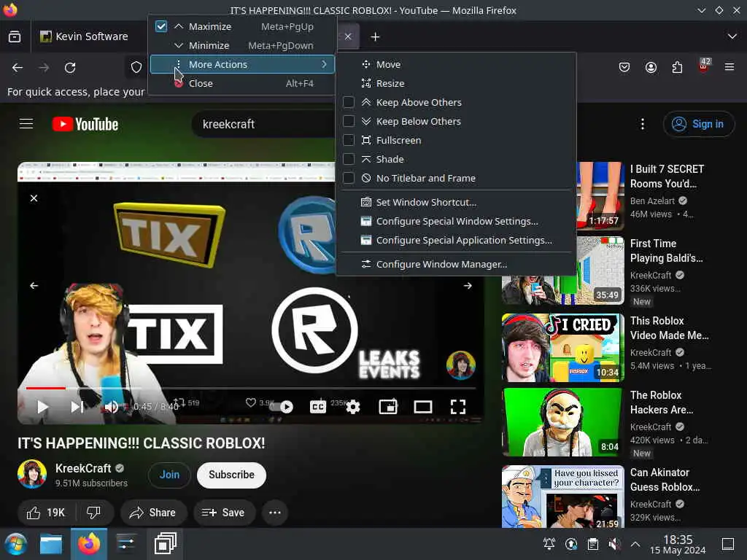Switch to the Kevin Software tab
This screenshot has width=747, height=560.
(x=89, y=36)
